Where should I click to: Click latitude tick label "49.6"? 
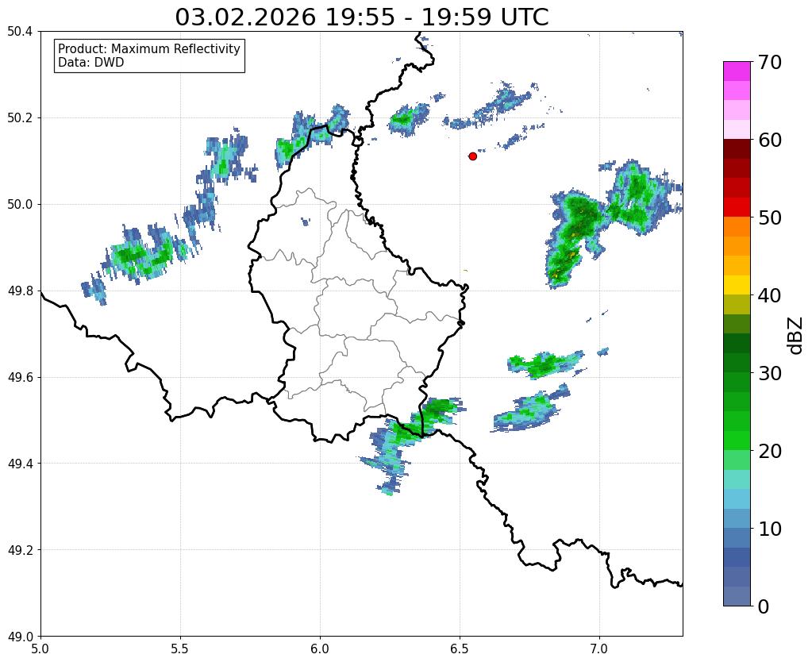point(20,378)
